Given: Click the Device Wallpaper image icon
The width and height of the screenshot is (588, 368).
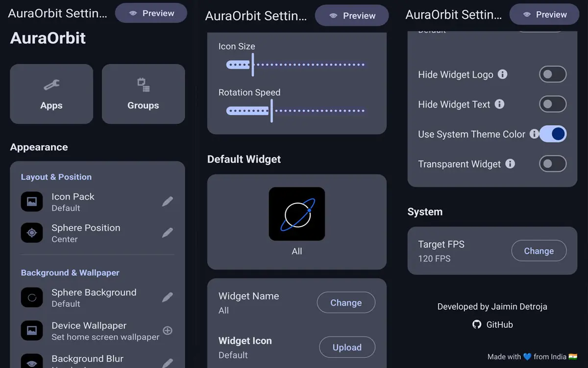Looking at the screenshot, I should (32, 331).
